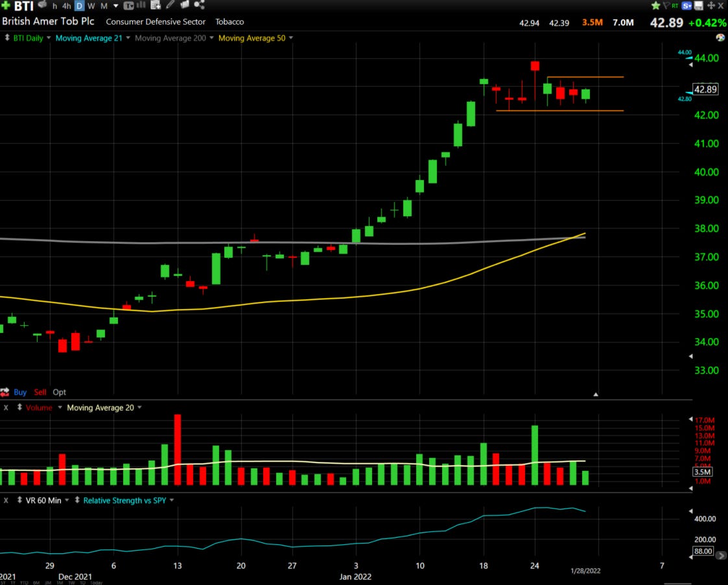The width and height of the screenshot is (728, 585).
Task: Click the Moving Average 200 label
Action: [170, 38]
